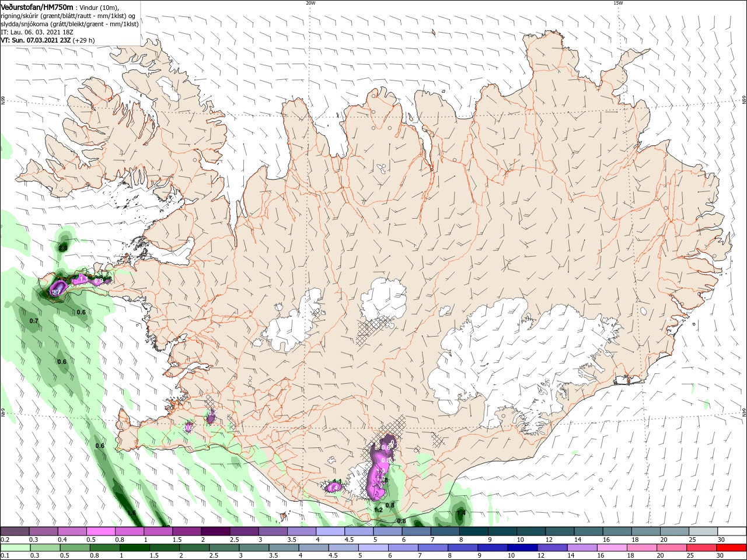
Task: Click the '1.4' precipitation value on the map
Action: [461, 513]
